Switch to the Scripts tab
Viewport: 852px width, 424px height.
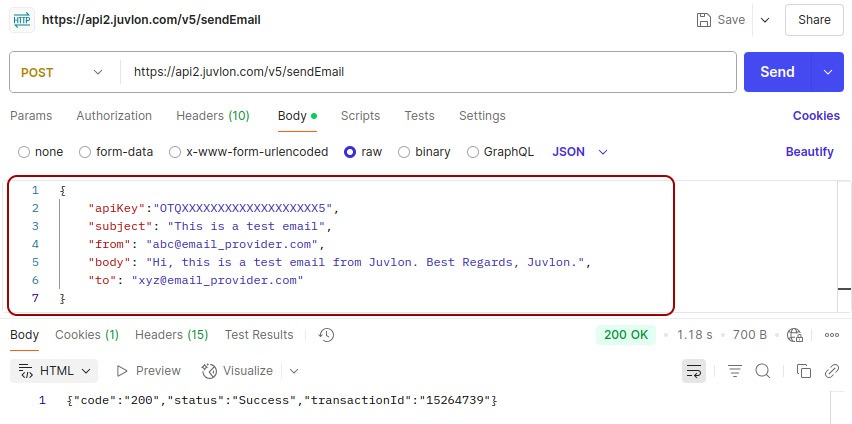tap(360, 116)
